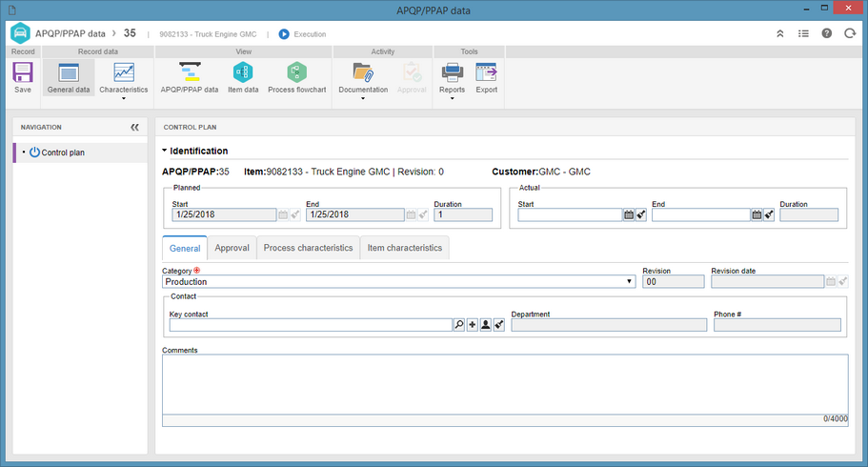
Task: Click the window document icon in title bar
Action: click(11, 10)
